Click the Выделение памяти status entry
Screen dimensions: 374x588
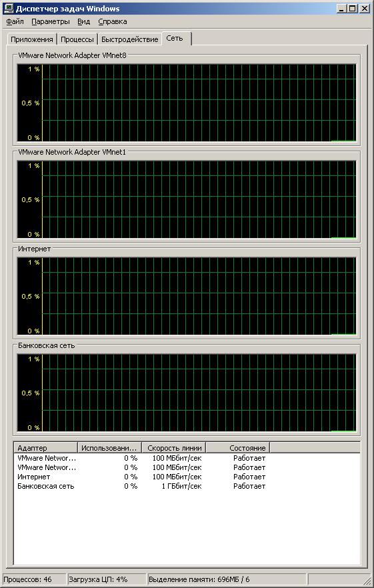pyautogui.click(x=227, y=579)
